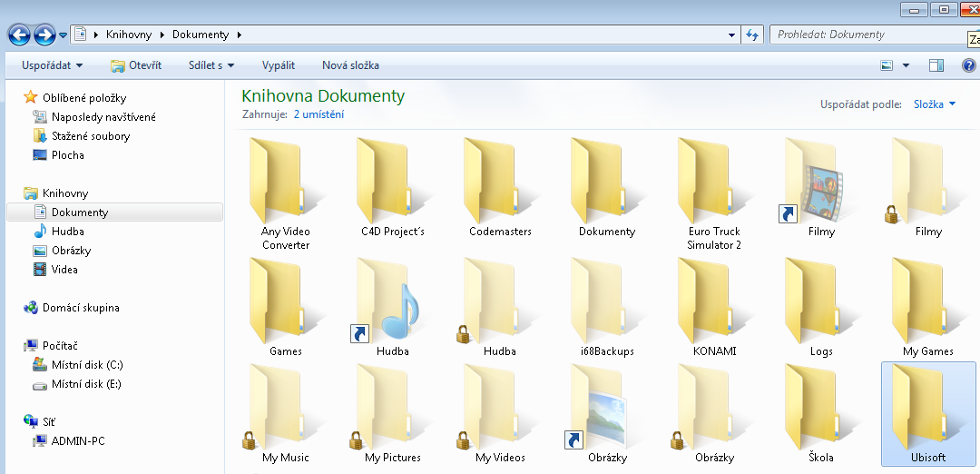Screen dimensions: 980x474
Task: Click the change view icon
Action: pos(887,65)
